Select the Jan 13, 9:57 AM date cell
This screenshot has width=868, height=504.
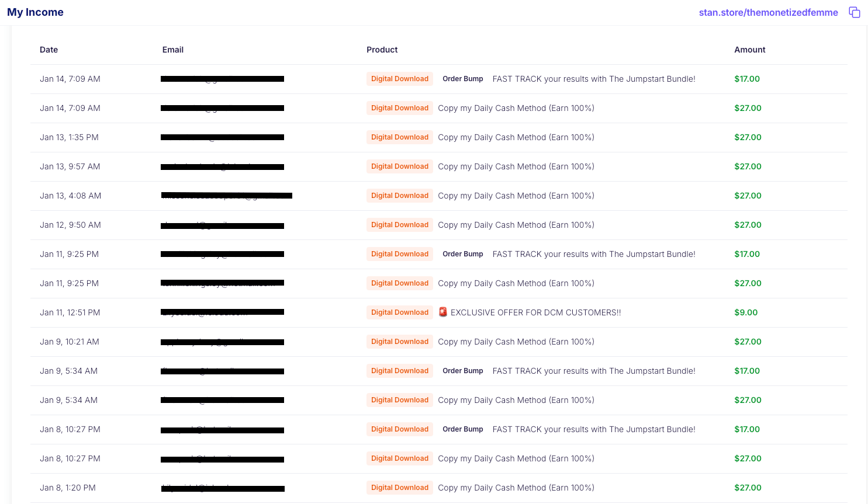click(x=70, y=166)
